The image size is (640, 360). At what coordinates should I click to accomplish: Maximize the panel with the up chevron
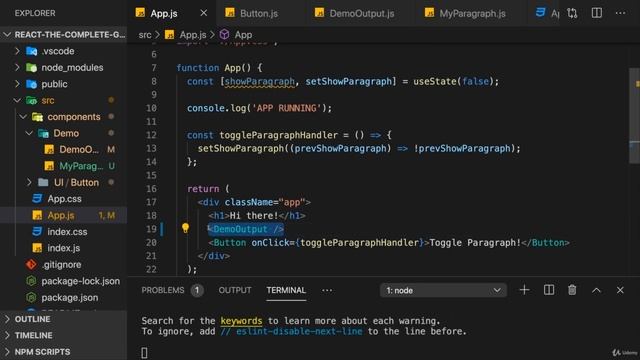tap(596, 290)
